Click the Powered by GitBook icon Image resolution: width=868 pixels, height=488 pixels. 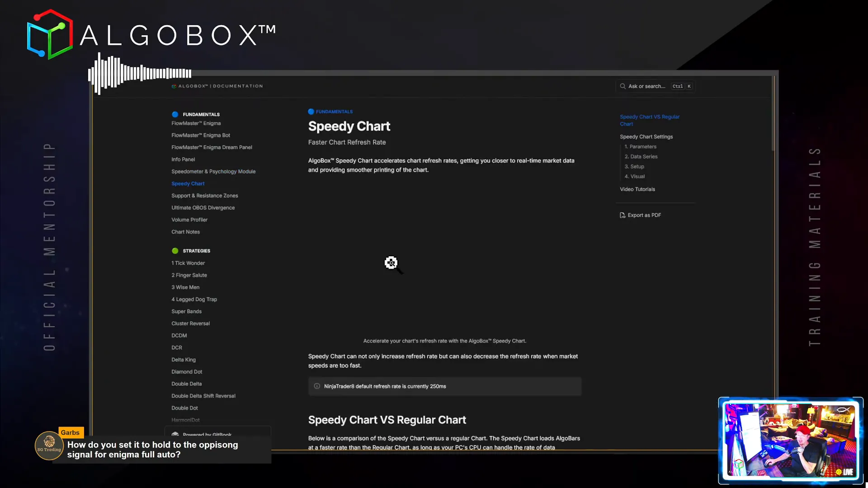tap(175, 434)
